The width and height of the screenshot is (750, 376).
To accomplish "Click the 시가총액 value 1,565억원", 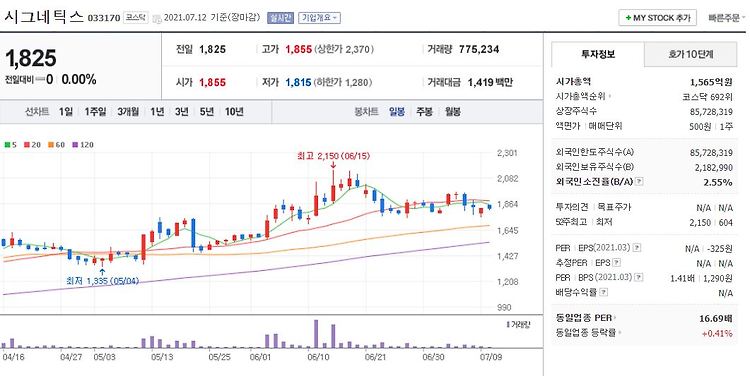I will coord(711,82).
